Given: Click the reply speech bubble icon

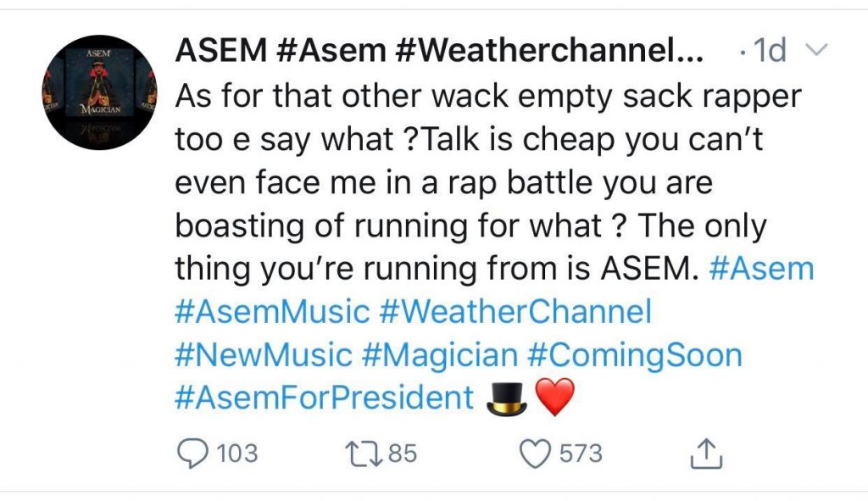Looking at the screenshot, I should tap(192, 454).
